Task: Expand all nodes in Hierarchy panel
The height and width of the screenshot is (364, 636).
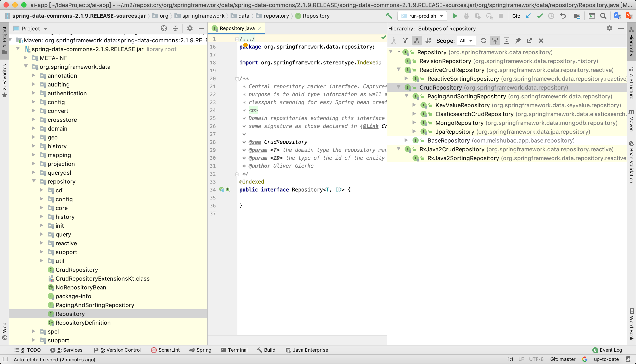Action: [x=507, y=41]
